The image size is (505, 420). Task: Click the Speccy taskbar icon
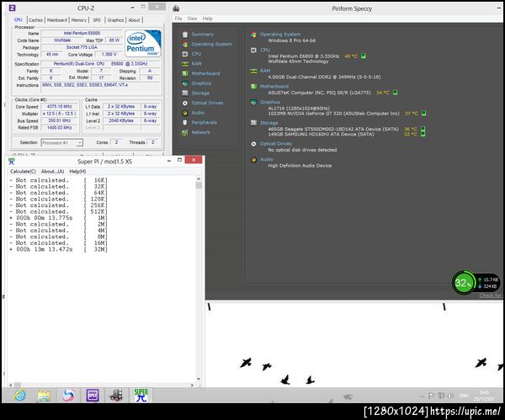pos(117,396)
